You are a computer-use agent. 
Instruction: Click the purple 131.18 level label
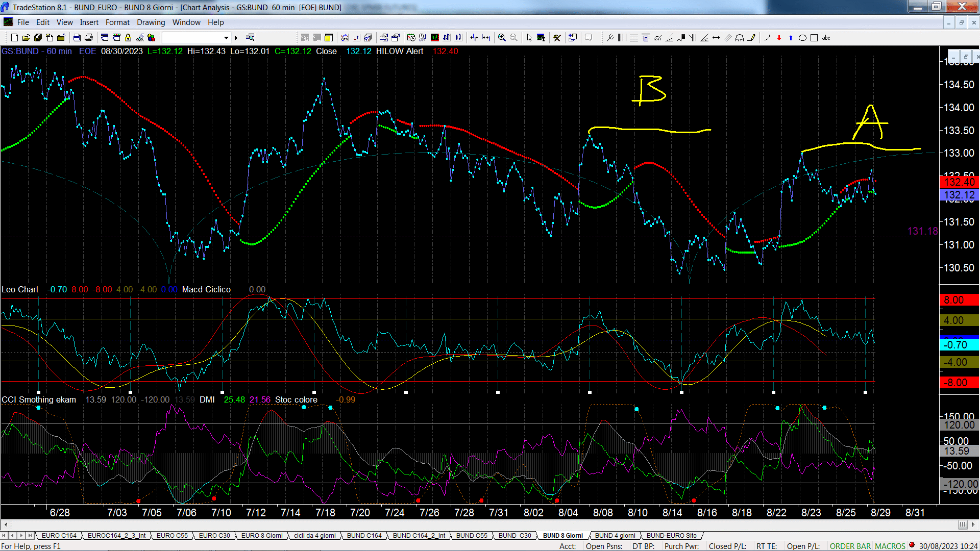click(922, 231)
